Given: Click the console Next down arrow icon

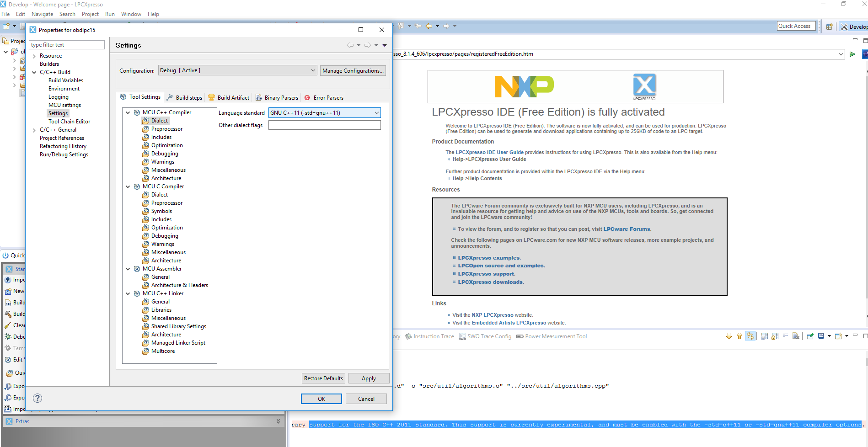Looking at the screenshot, I should [x=729, y=336].
